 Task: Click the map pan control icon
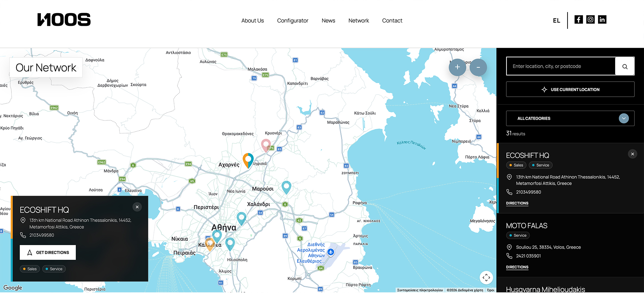point(486,278)
